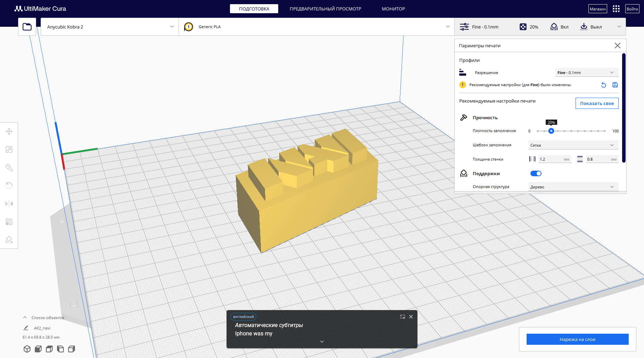Viewport: 644px width, 358px height.
Task: Edit AK2_navi object name pencil icon
Action: [26, 328]
